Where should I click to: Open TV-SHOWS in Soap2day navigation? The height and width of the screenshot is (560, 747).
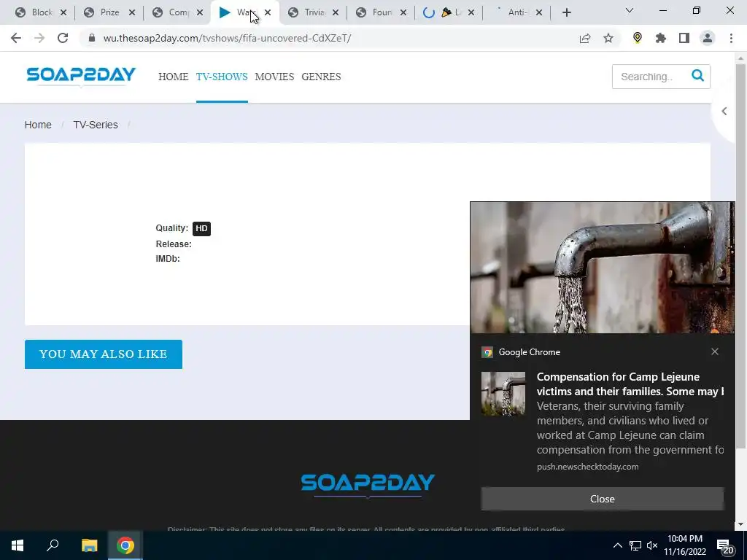tap(222, 77)
